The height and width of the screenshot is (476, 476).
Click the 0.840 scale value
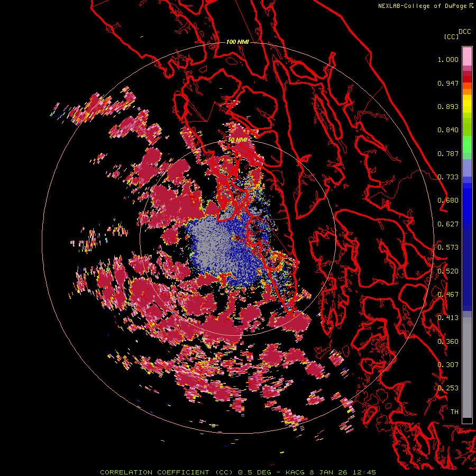point(448,130)
